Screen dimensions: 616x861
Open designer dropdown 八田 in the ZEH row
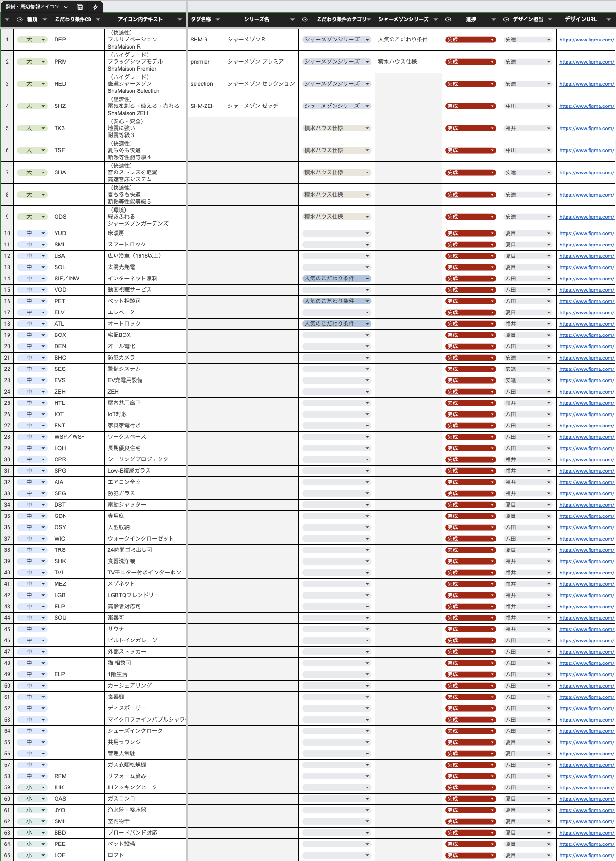[x=528, y=392]
